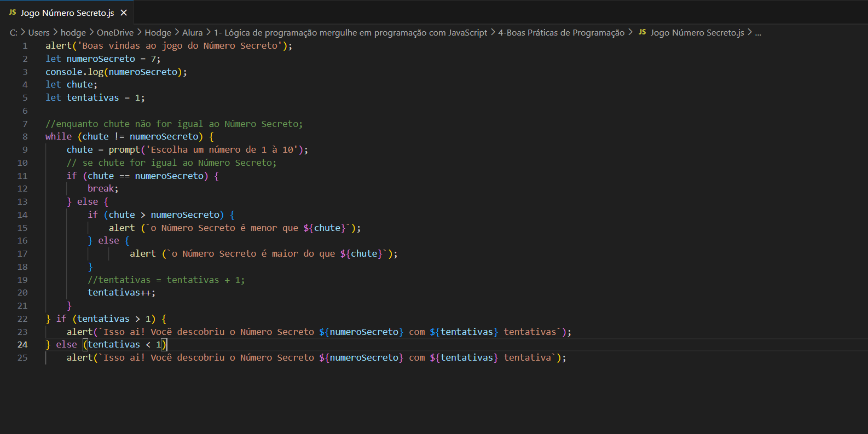Image resolution: width=868 pixels, height=434 pixels.
Task: Select the Jogo Número Secreto.js editor tab
Action: point(67,13)
